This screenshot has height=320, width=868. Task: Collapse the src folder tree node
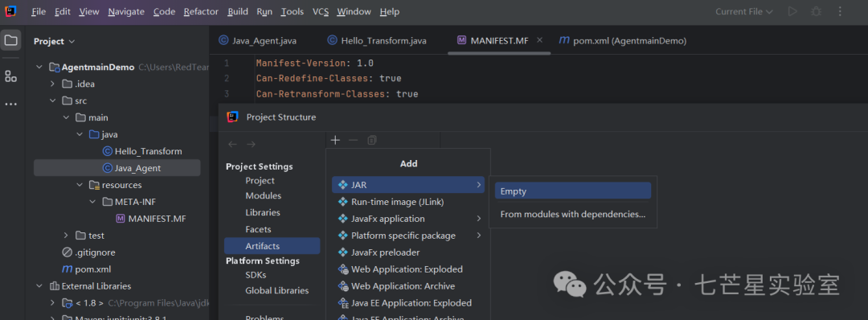tap(53, 101)
